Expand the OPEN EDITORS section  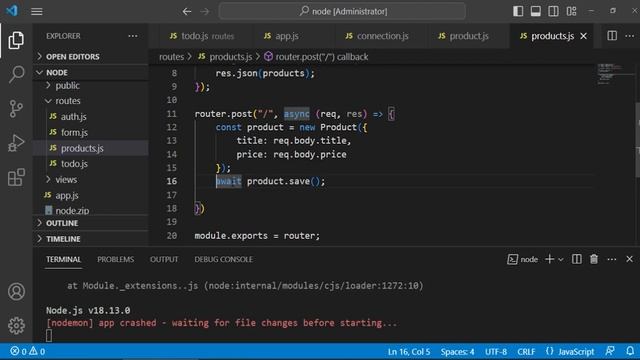(x=91, y=56)
